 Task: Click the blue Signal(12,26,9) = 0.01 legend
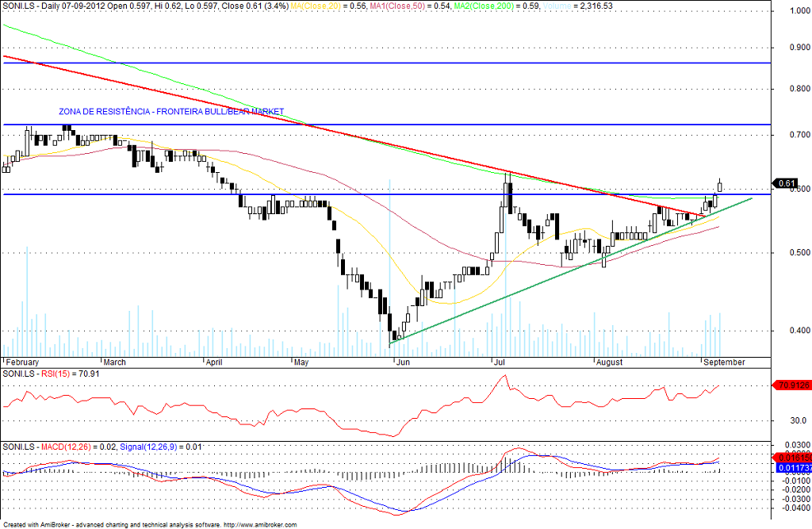pyautogui.click(x=160, y=447)
